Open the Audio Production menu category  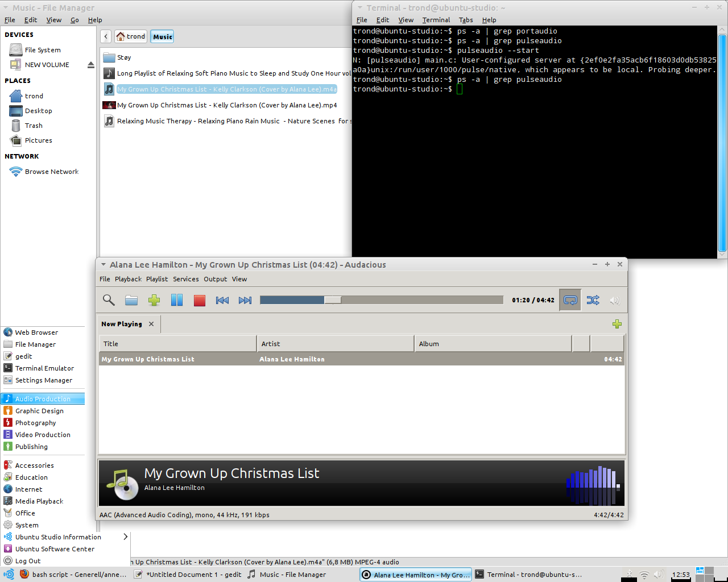coord(43,399)
